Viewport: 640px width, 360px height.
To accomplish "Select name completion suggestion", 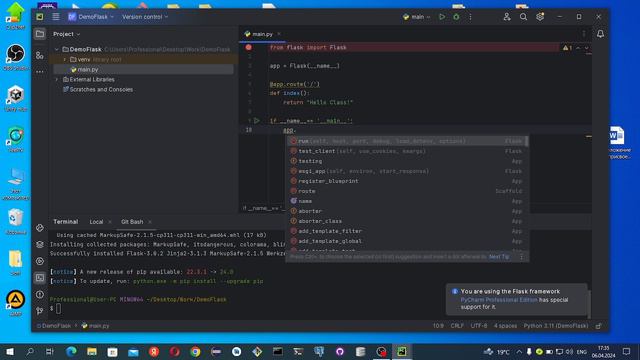I will [x=405, y=201].
